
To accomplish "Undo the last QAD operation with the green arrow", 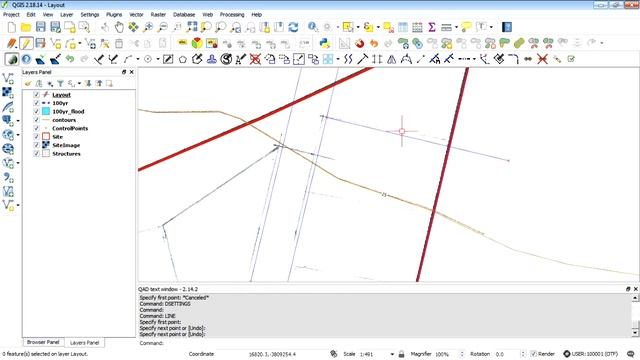I will tap(70, 59).
